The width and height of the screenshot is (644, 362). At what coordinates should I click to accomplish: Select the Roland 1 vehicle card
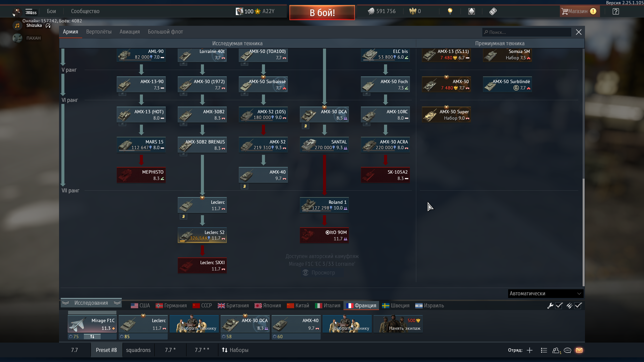[324, 205]
